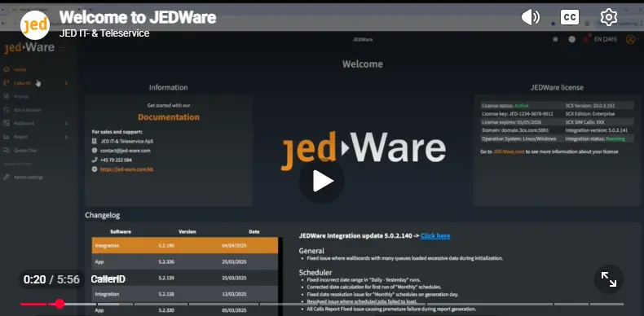Click the CallerID chapter label by the timestamp
644x316 pixels.
coord(108,279)
